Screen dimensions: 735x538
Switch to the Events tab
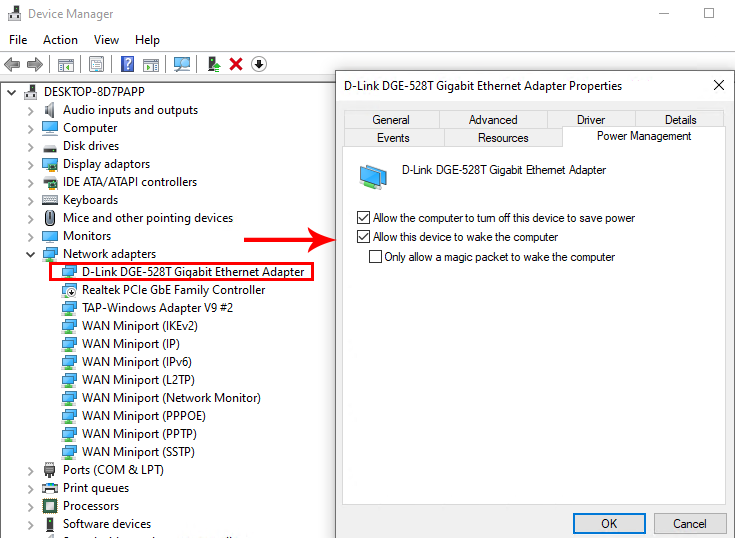tap(394, 138)
